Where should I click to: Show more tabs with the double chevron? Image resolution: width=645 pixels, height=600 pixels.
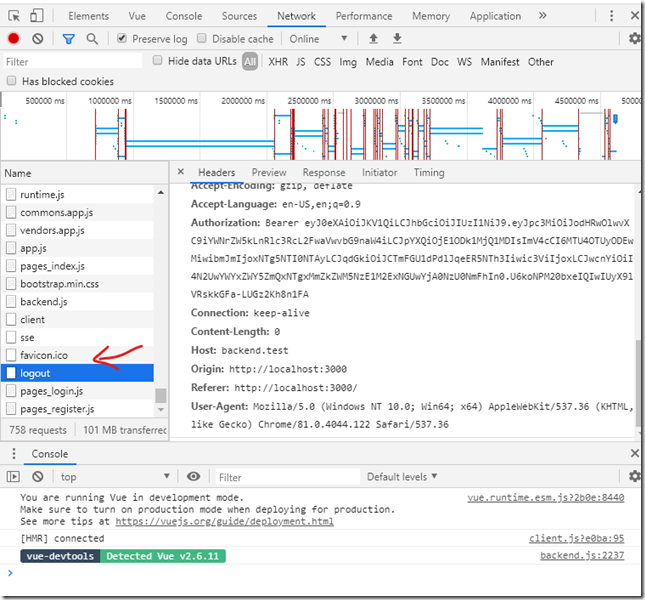(x=543, y=16)
